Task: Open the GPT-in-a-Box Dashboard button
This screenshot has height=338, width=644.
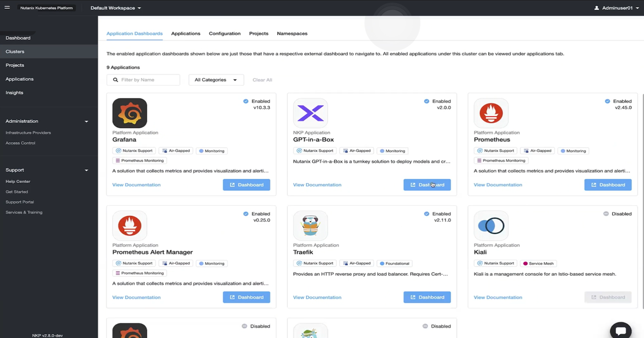Action: click(427, 185)
